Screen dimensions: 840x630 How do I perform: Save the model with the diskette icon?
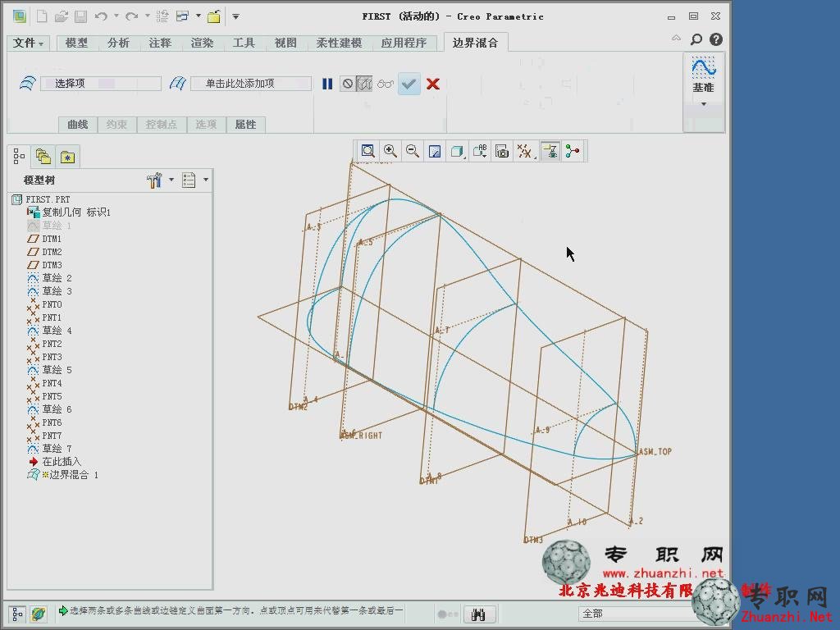pyautogui.click(x=80, y=16)
